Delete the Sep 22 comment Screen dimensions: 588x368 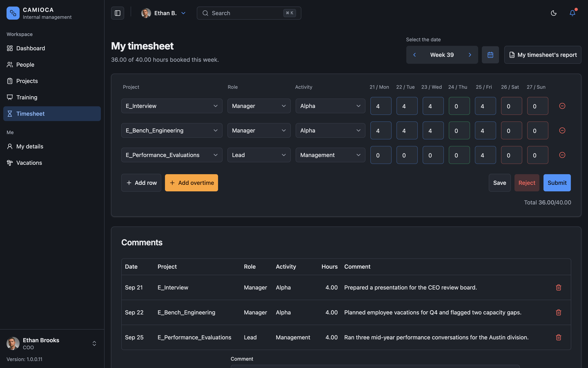(559, 313)
